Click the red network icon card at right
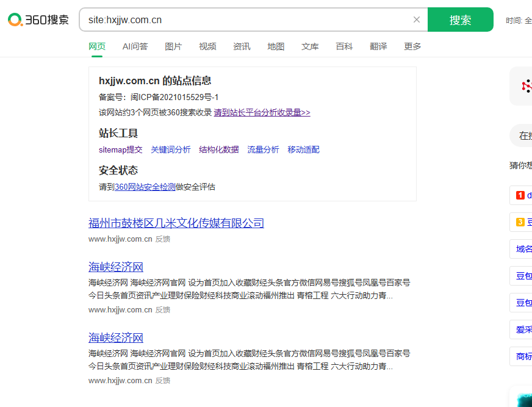The width and height of the screenshot is (532, 407). tap(522, 86)
